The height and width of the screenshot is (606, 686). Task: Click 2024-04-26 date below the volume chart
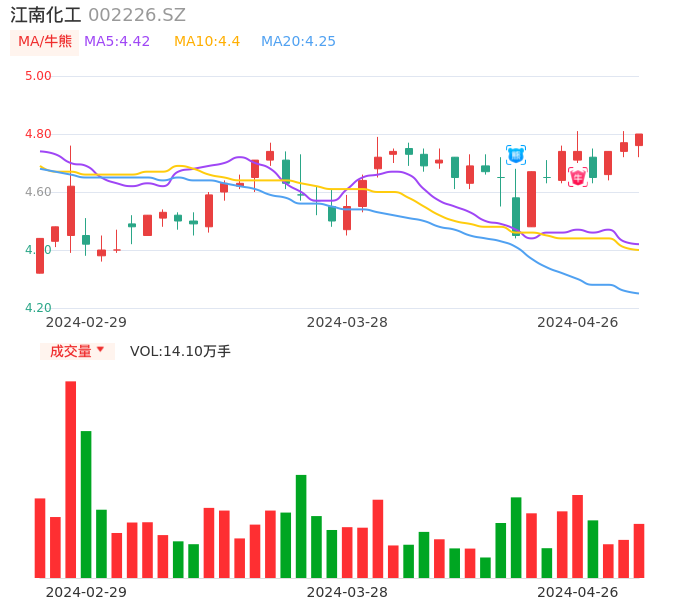pyautogui.click(x=578, y=592)
